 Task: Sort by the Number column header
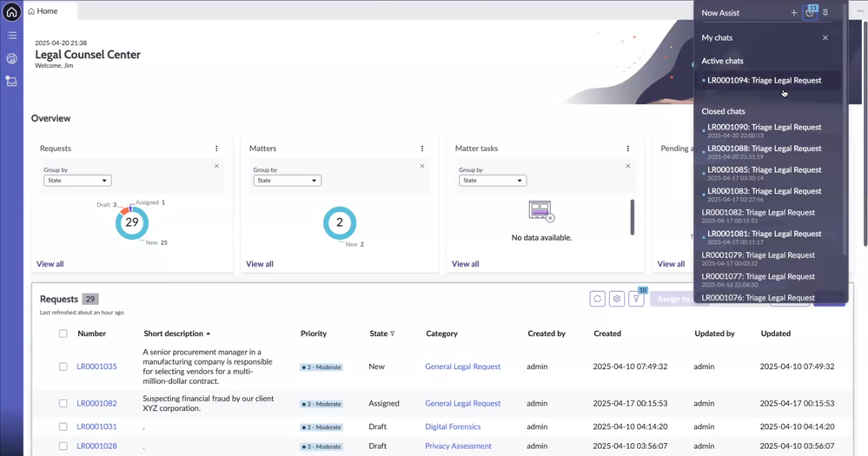(92, 334)
